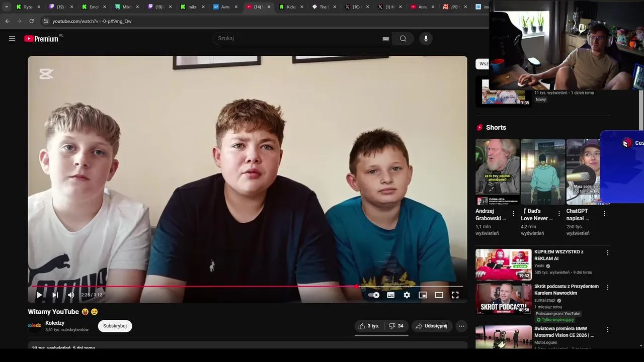
Task: Click the address bar URL
Action: [x=92, y=21]
